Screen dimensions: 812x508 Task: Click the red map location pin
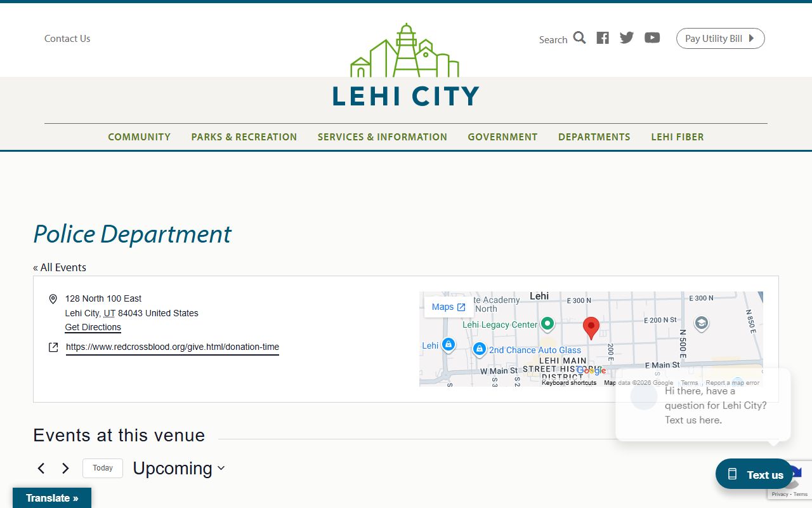point(591,328)
